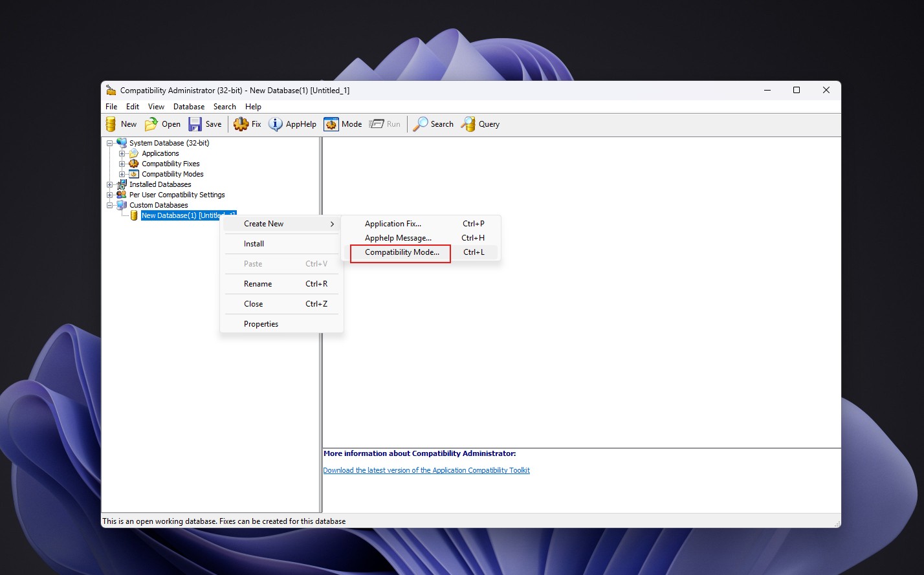
Task: Select the Compatibility Modes tree item
Action: click(x=173, y=174)
